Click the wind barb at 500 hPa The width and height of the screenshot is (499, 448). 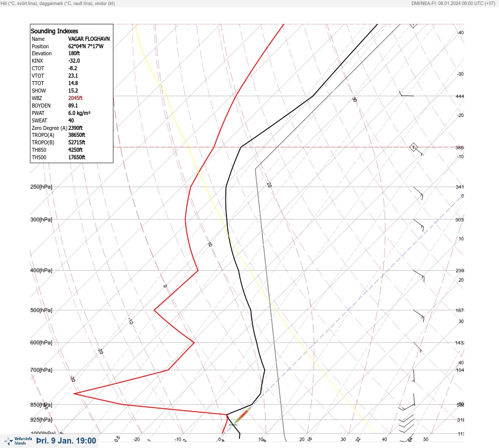(x=419, y=316)
